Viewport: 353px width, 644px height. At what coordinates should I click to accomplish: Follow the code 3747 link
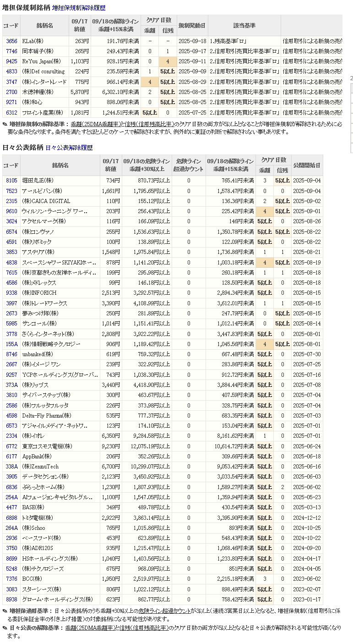(x=11, y=82)
